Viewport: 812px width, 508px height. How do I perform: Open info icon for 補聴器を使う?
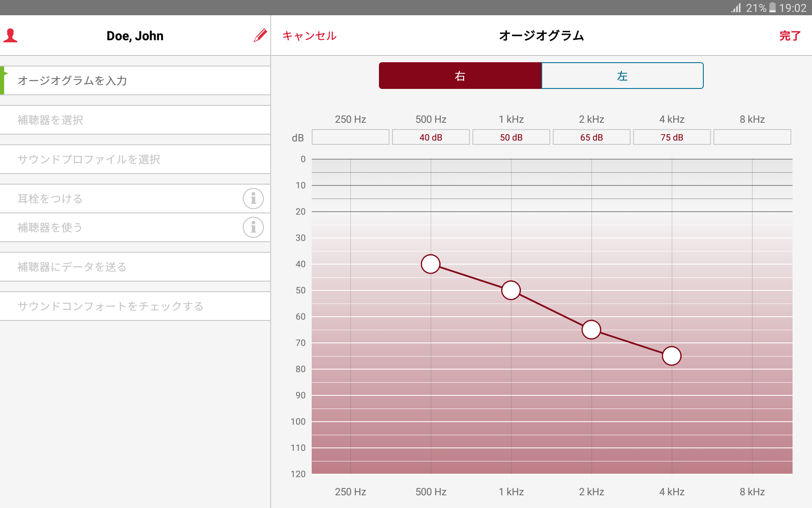click(253, 227)
